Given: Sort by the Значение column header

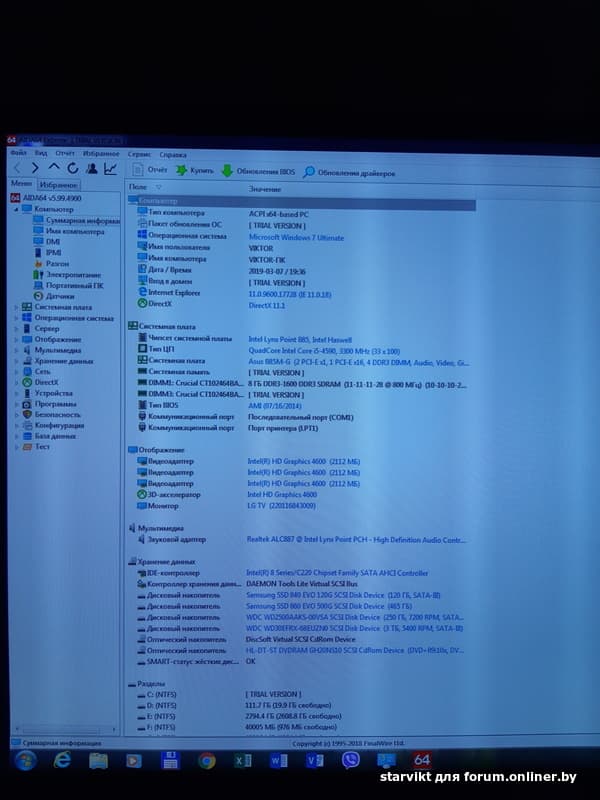Looking at the screenshot, I should tap(265, 189).
